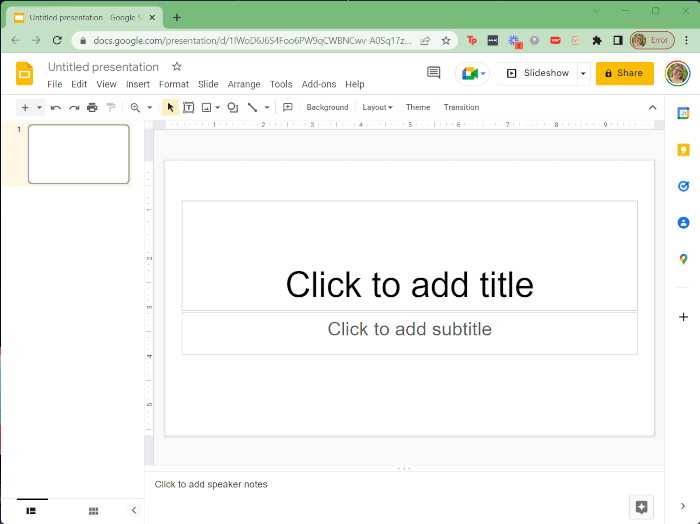Screen dimensions: 700x524
Task: Open the View menu
Action: (106, 84)
